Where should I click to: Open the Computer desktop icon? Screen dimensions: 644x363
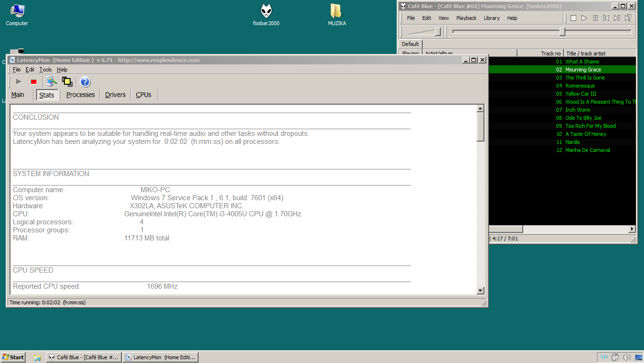[x=17, y=15]
